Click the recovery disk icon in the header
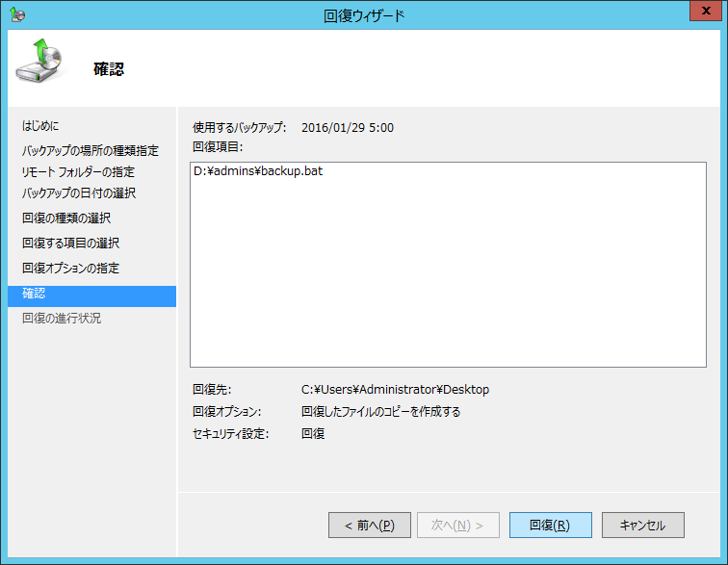 (40, 64)
